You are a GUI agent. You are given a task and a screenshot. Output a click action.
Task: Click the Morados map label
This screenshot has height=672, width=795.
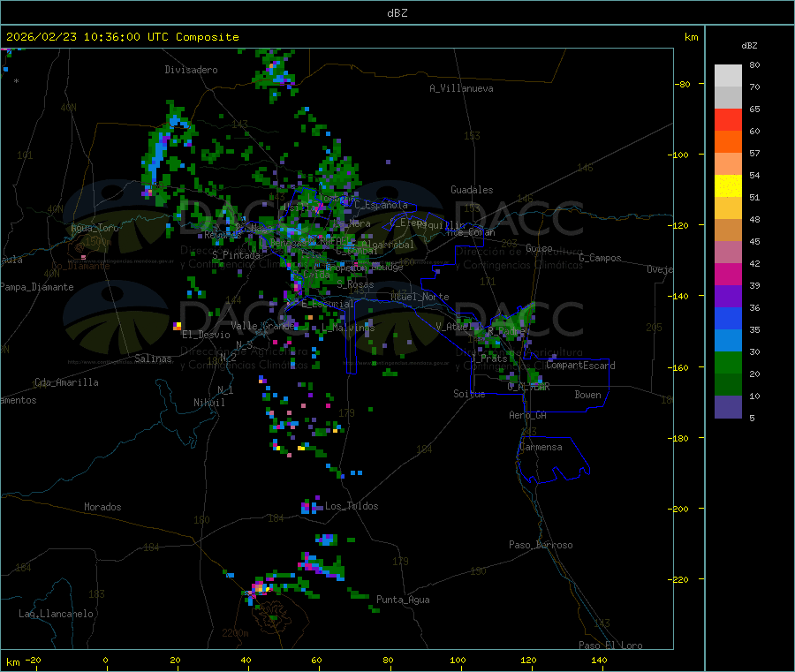pyautogui.click(x=102, y=507)
